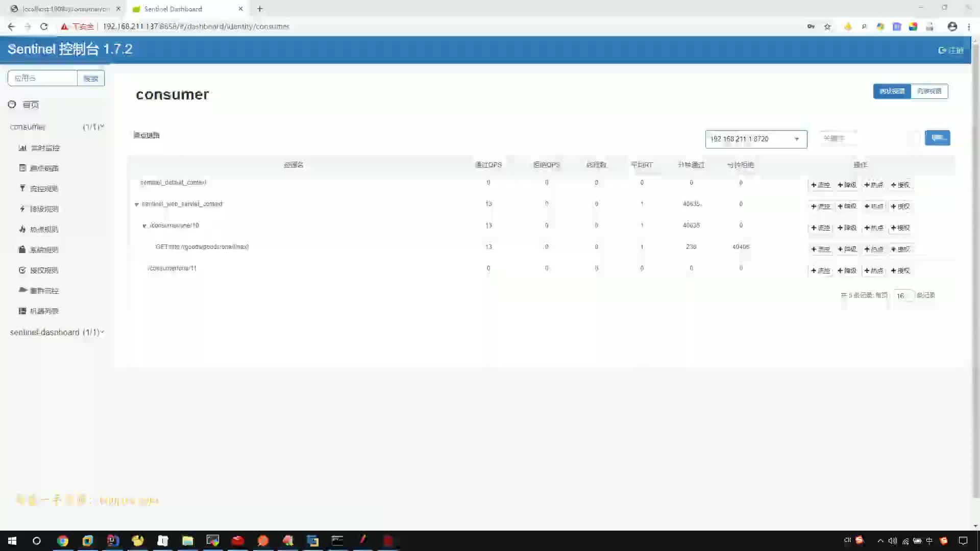The height and width of the screenshot is (551, 980).
Task: Add 授权 rule for GET:http://goods row
Action: click(900, 249)
